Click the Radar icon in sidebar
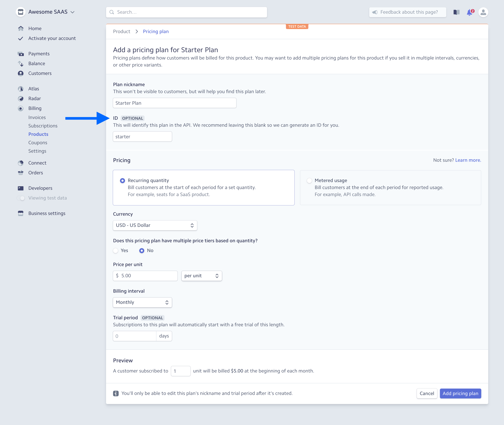504x425 pixels. [x=21, y=99]
